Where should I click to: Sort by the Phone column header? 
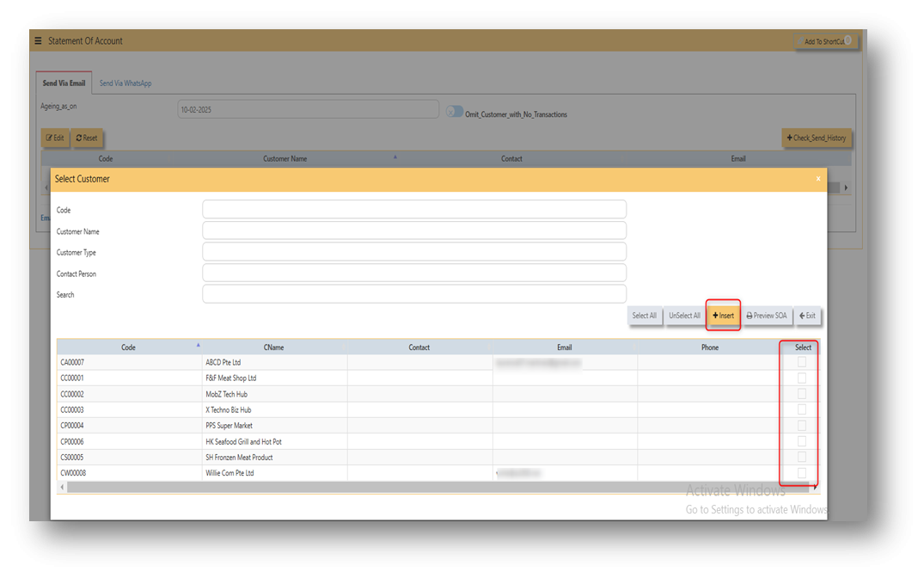click(x=709, y=347)
